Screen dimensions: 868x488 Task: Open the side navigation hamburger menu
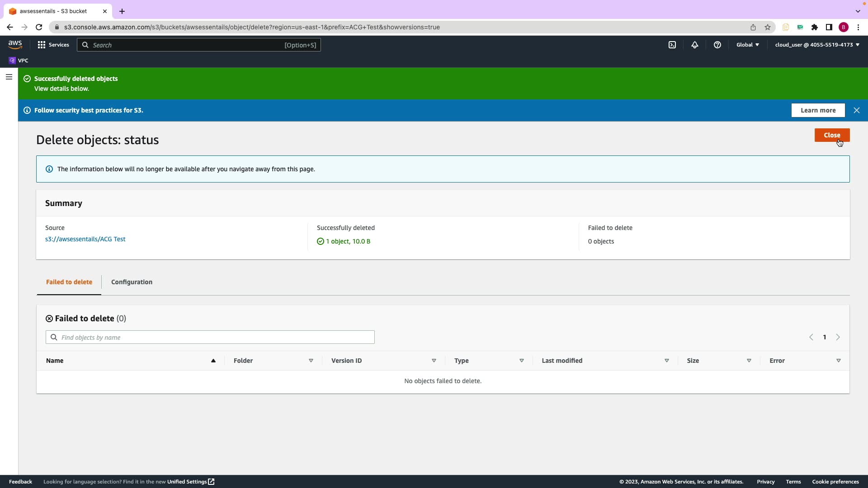click(x=9, y=77)
